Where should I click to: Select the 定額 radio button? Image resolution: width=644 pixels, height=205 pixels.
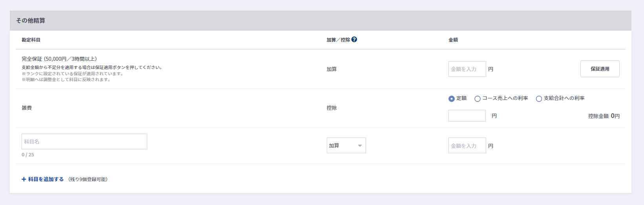(x=452, y=99)
